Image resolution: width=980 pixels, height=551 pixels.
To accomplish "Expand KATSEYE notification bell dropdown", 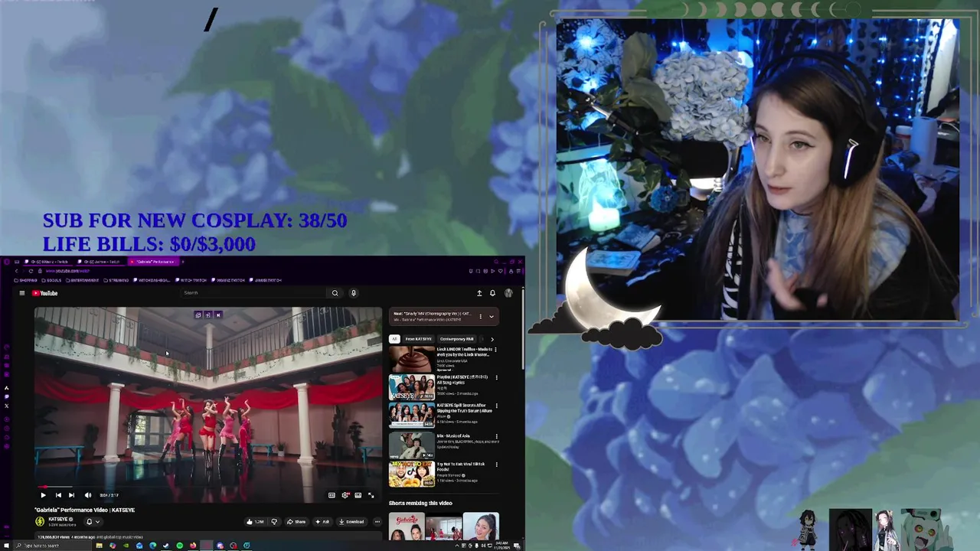I will click(x=93, y=522).
